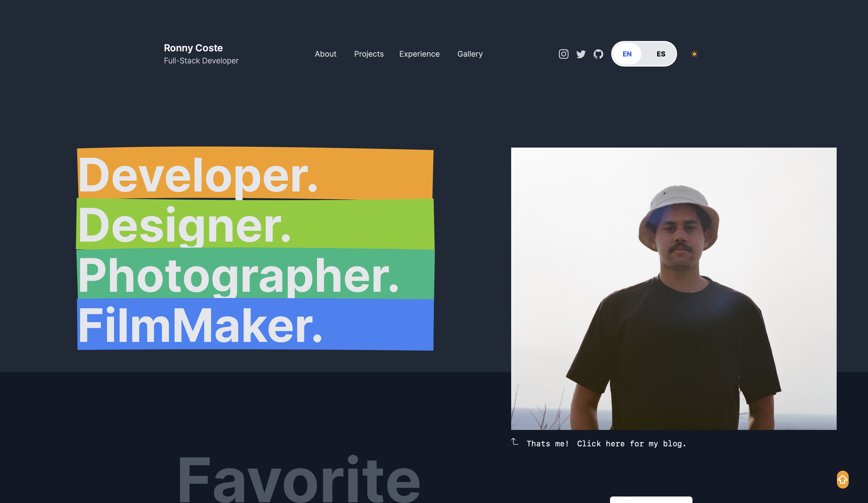Navigate to the Projects section
The width and height of the screenshot is (868, 503).
[369, 54]
